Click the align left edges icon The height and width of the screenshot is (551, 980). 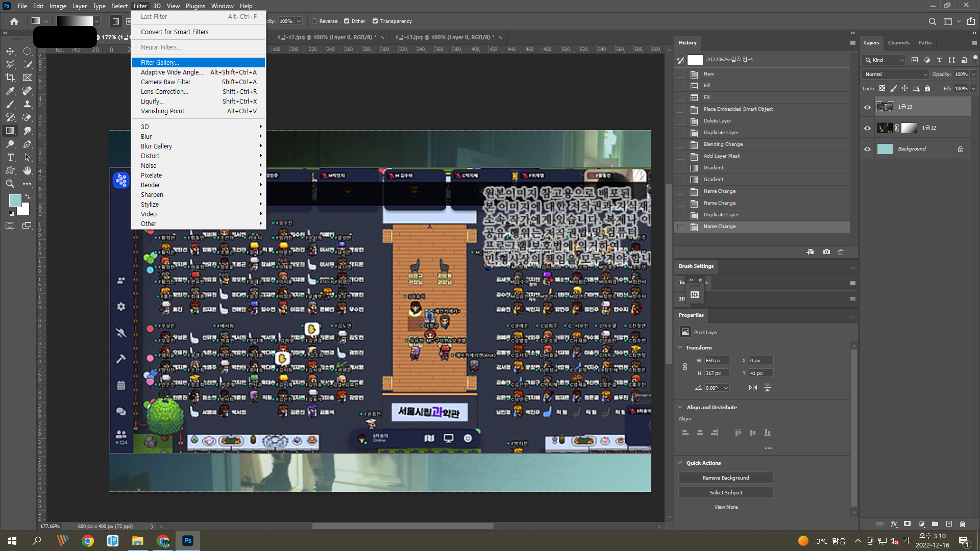tap(685, 433)
